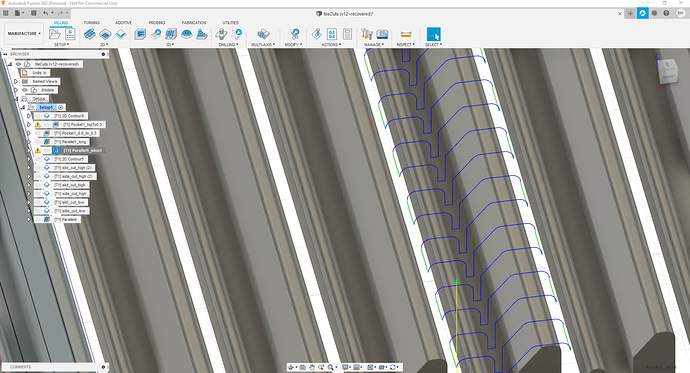Switch to the UTILITIES tab
The width and height of the screenshot is (690, 373).
[x=231, y=22]
